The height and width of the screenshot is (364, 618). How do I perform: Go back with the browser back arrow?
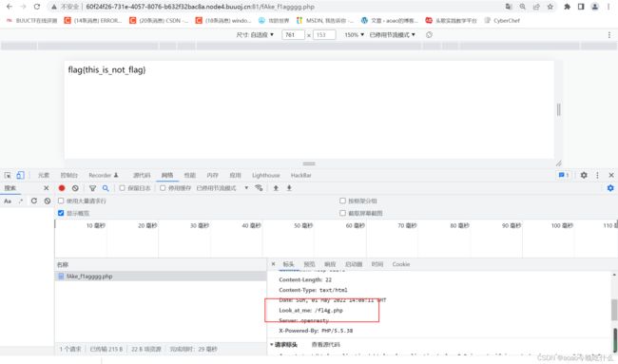coord(10,7)
